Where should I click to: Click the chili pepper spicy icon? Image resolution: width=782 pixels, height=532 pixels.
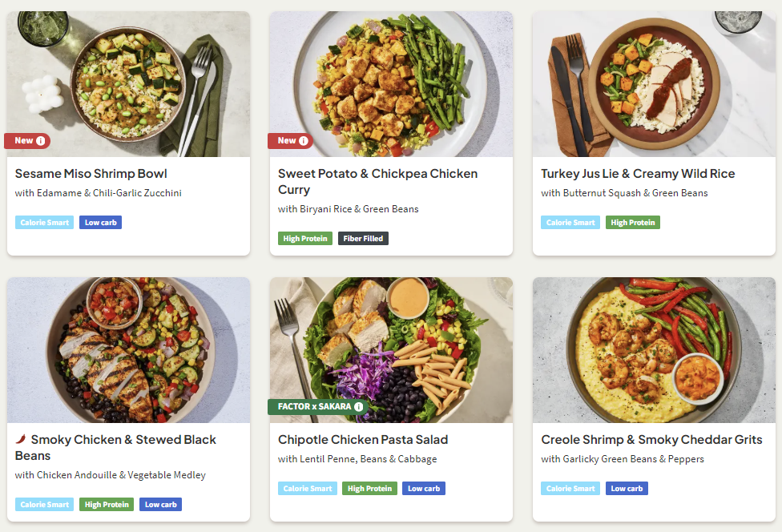click(21, 440)
